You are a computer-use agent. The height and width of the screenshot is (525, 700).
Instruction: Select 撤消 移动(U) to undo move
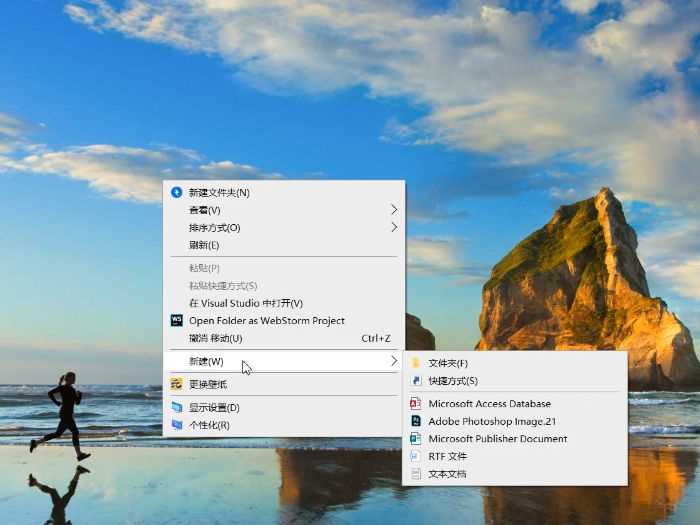point(215,338)
